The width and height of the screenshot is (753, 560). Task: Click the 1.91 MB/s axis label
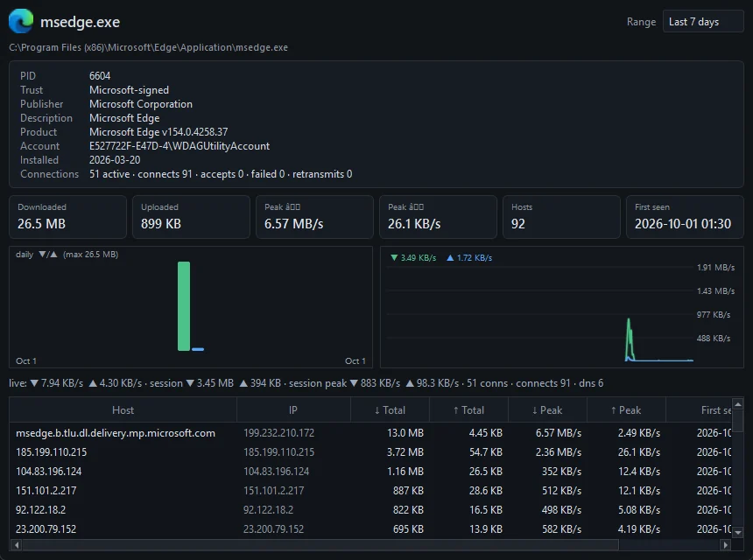click(x=715, y=267)
